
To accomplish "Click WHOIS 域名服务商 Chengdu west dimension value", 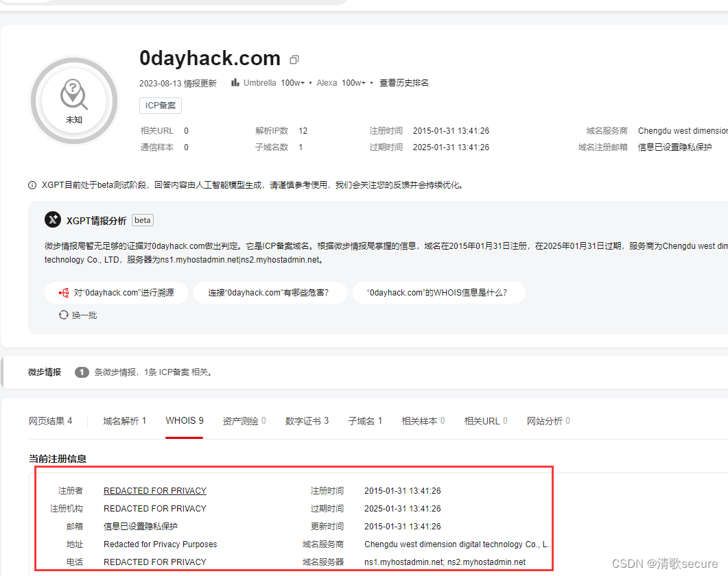I will pyautogui.click(x=458, y=544).
